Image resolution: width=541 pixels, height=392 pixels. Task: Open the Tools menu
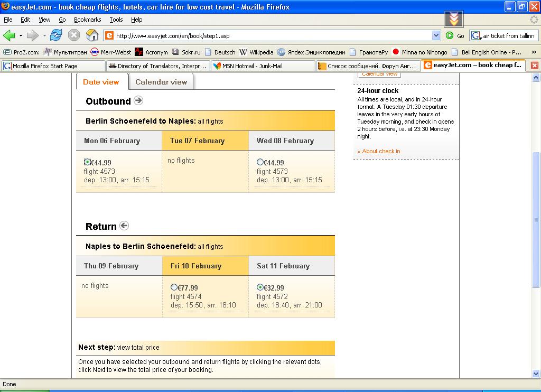pyautogui.click(x=116, y=20)
